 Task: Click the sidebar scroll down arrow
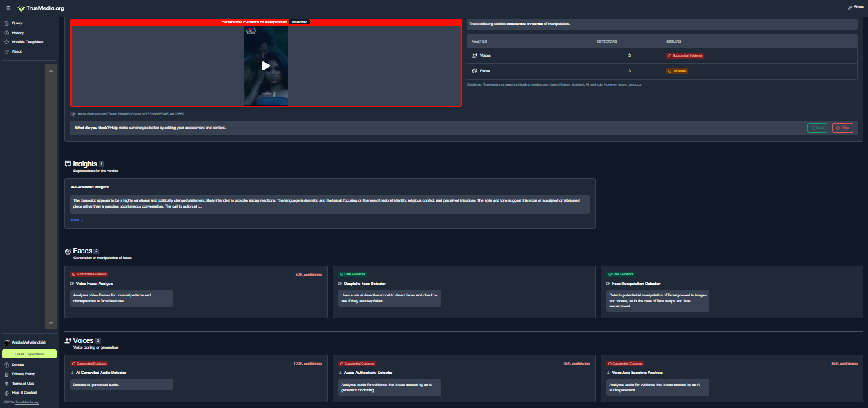pos(51,322)
